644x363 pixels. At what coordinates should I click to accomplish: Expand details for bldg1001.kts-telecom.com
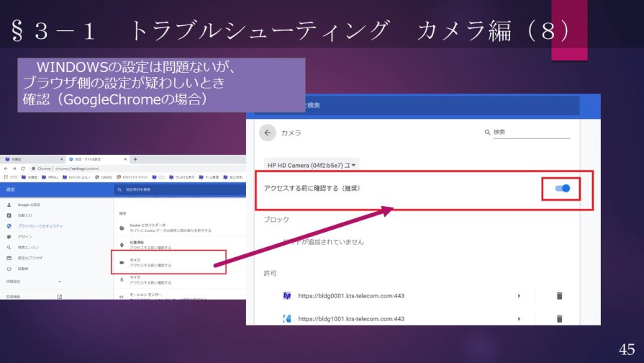tap(519, 318)
